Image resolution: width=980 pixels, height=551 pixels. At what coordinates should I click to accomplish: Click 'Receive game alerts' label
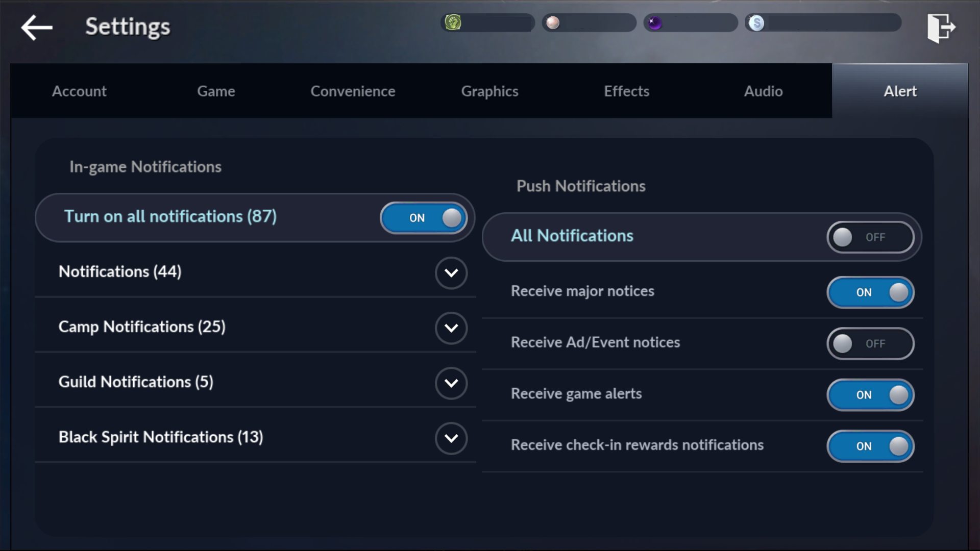pyautogui.click(x=576, y=394)
